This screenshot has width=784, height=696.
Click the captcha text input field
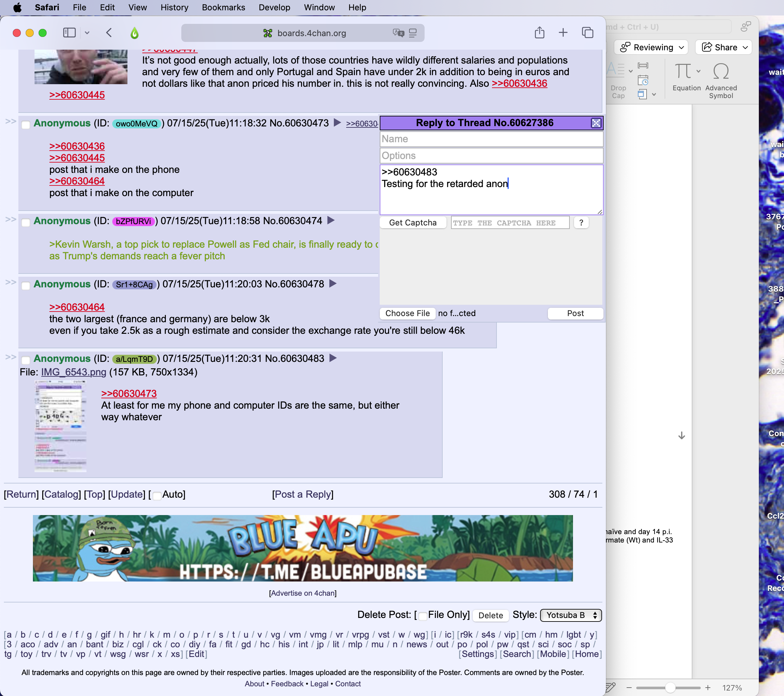pos(510,223)
